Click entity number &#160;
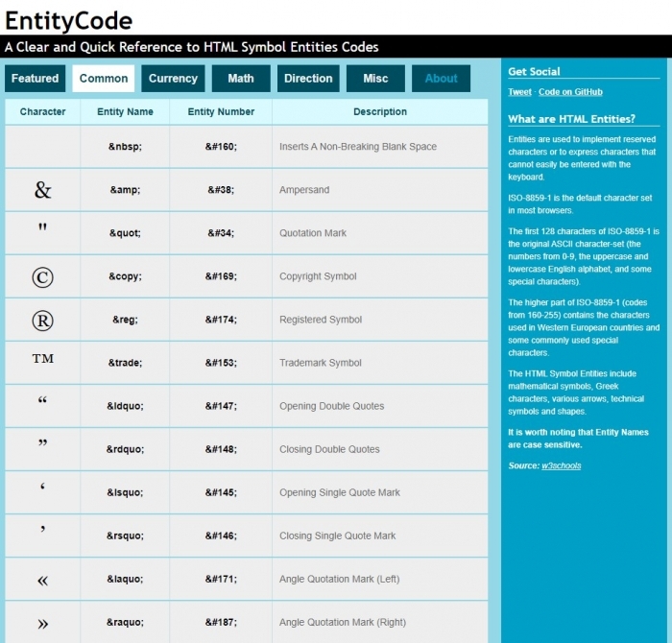Image resolution: width=672 pixels, height=643 pixels. pyautogui.click(x=221, y=147)
